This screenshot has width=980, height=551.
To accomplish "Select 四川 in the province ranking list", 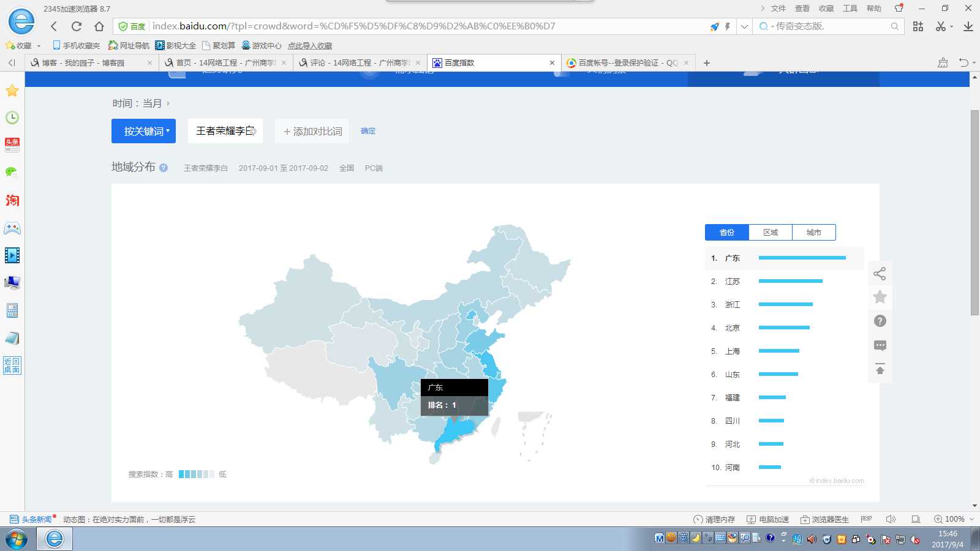I will pyautogui.click(x=784, y=421).
